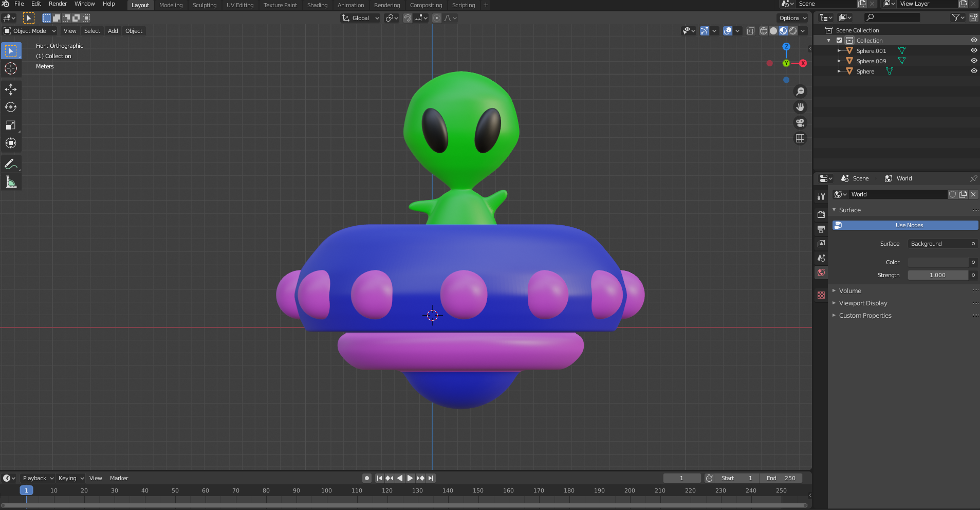Open the Output Properties tab
Image resolution: width=980 pixels, height=510 pixels.
click(x=821, y=229)
